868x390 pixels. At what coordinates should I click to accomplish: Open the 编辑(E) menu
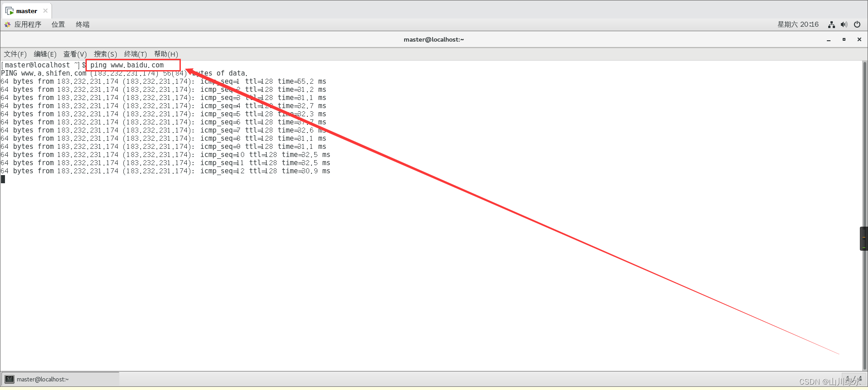(45, 54)
